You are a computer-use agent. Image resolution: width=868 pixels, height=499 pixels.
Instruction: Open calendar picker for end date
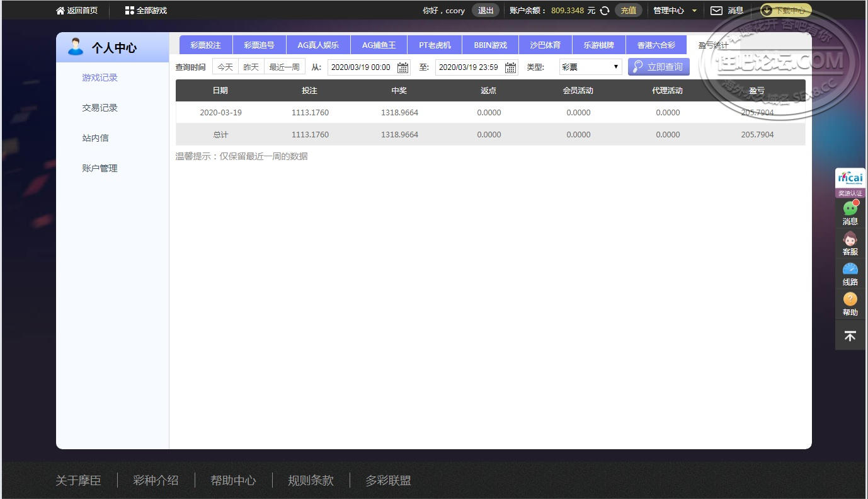[x=510, y=67]
